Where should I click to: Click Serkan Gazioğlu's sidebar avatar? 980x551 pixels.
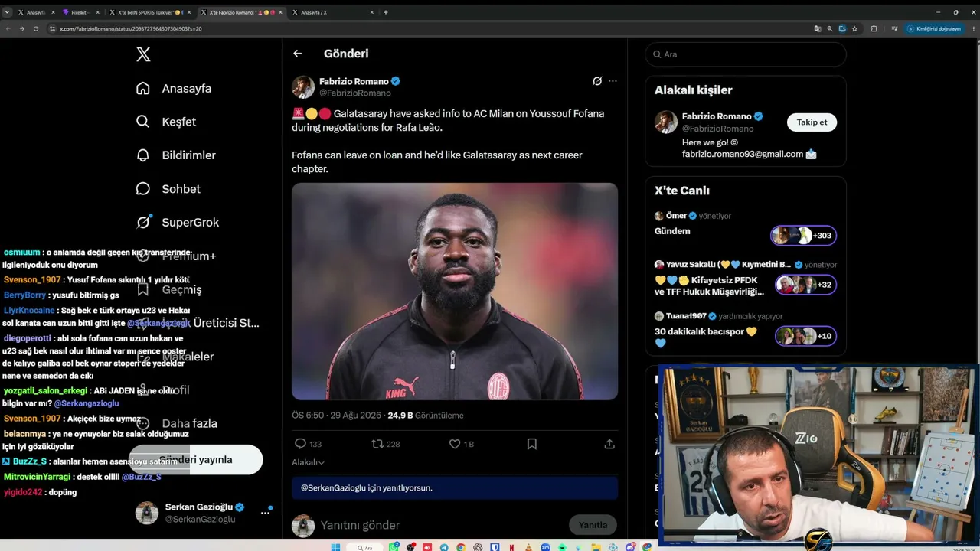point(147,513)
